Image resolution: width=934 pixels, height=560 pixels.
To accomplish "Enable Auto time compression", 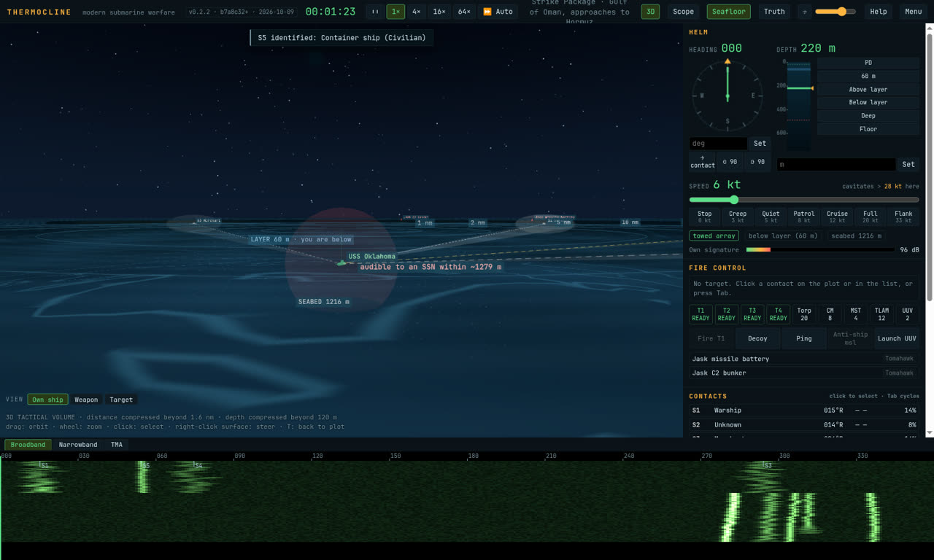I will coord(498,12).
